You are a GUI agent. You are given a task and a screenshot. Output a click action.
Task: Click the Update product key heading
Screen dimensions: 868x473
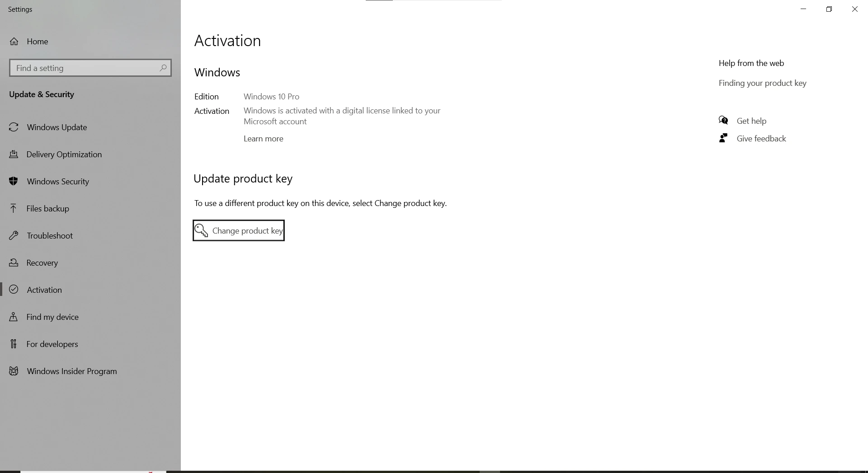[x=243, y=179]
